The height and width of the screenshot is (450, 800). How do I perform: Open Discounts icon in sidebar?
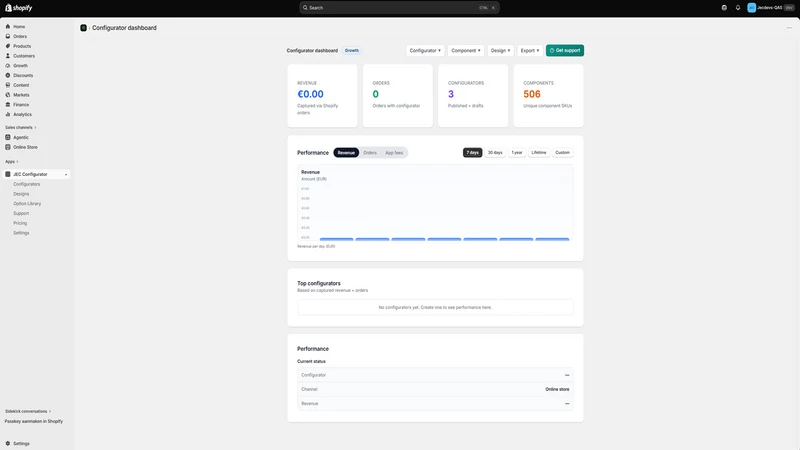coord(8,75)
